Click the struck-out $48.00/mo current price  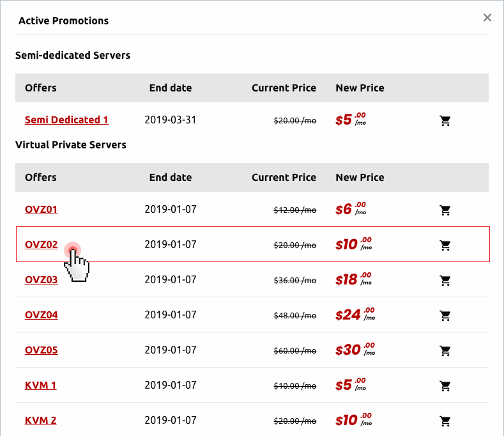click(294, 315)
